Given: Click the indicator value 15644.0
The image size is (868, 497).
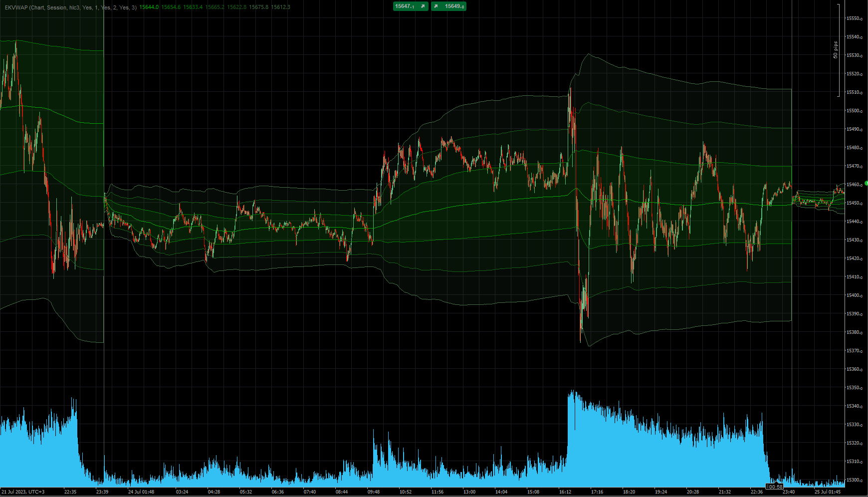Looking at the screenshot, I should click(x=149, y=7).
